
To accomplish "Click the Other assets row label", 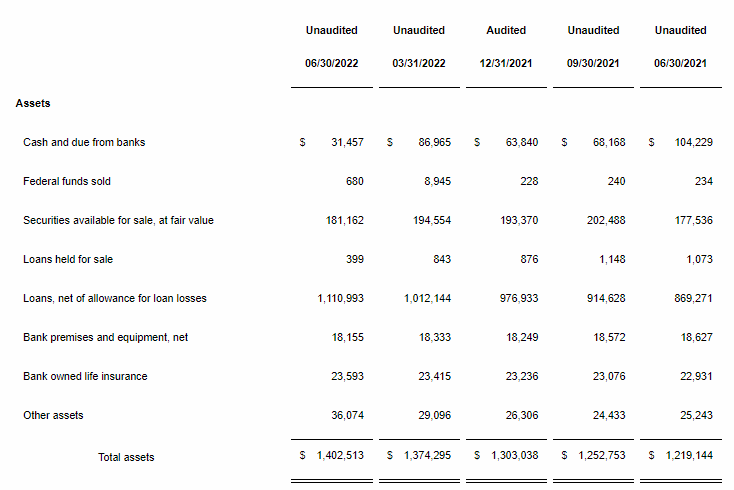I will point(53,415).
